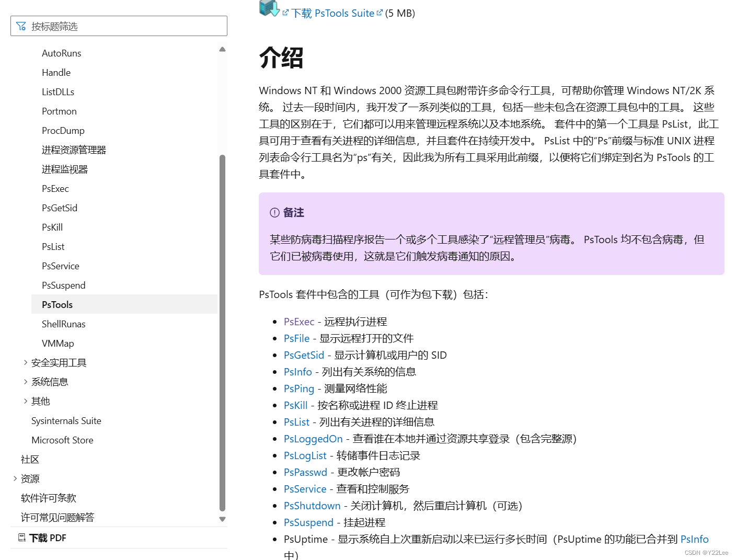Open PsSuspend in the sidebar list
The width and height of the screenshot is (736, 560).
point(63,285)
